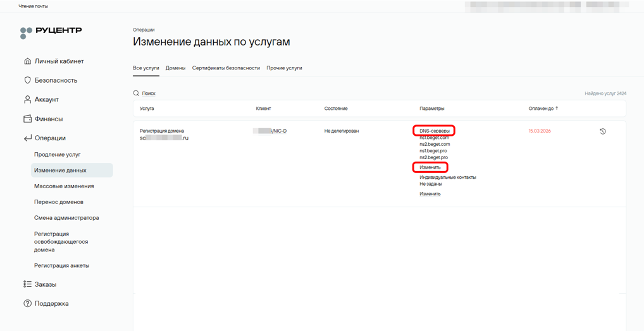Click the Услуга column header
Viewport: 644px width, 331px height.
coord(147,109)
